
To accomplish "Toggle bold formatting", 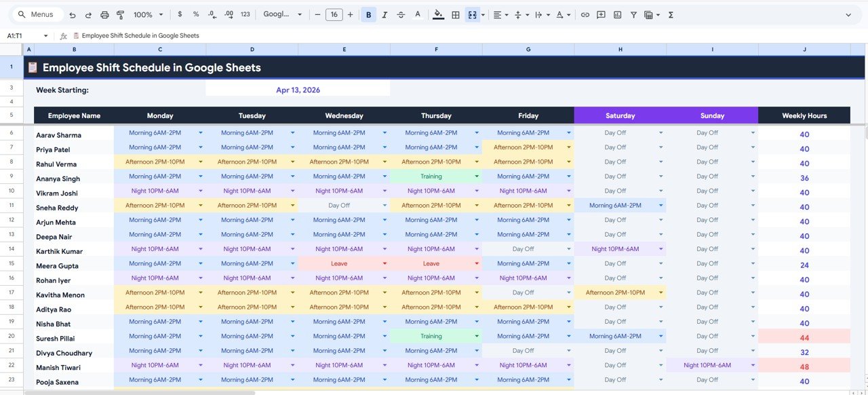I will pos(368,14).
